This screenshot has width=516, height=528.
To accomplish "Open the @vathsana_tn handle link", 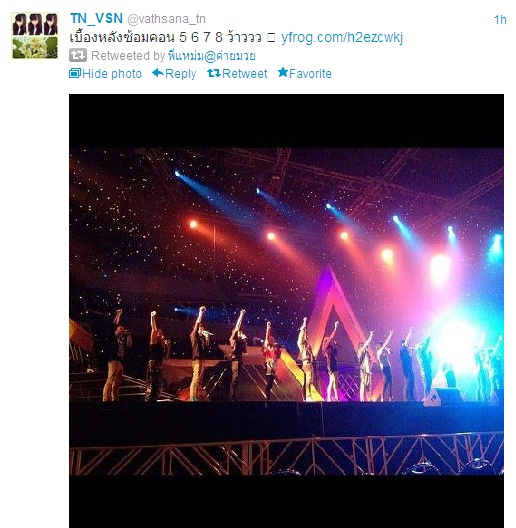I will 166,19.
